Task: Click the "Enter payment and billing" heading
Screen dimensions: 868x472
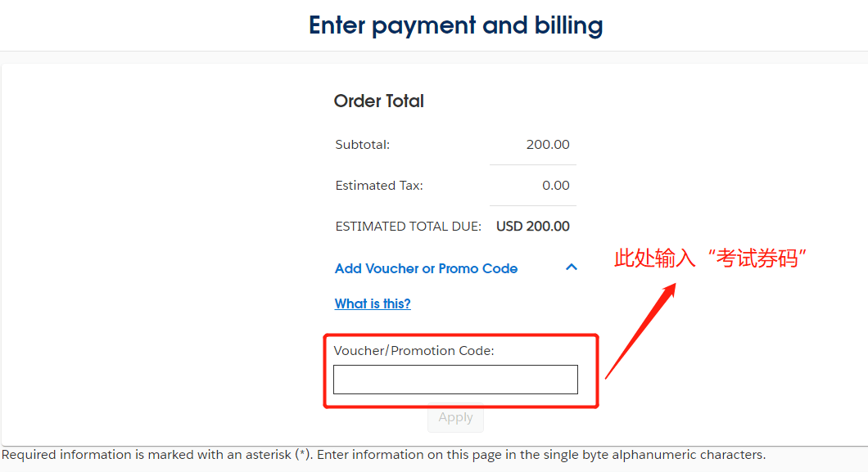Action: pos(456,25)
